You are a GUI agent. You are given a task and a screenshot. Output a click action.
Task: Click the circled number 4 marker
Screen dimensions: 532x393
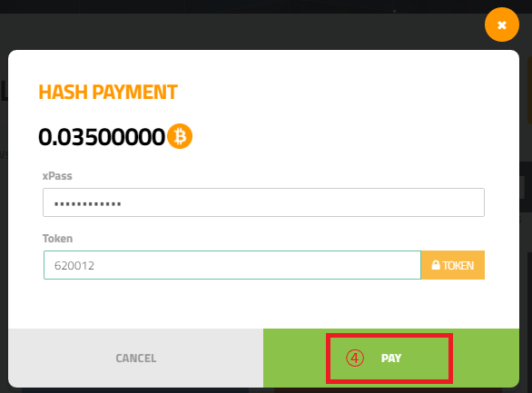pyautogui.click(x=355, y=359)
